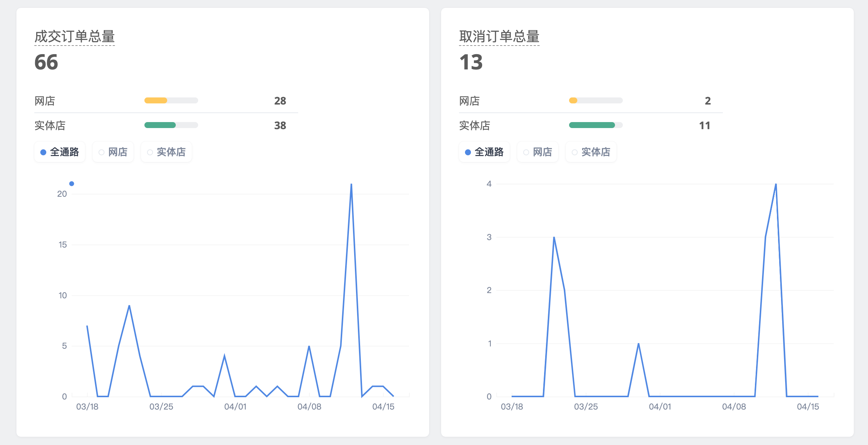Click the 04/15 axis label in the 成交订单 chart

coord(383,407)
